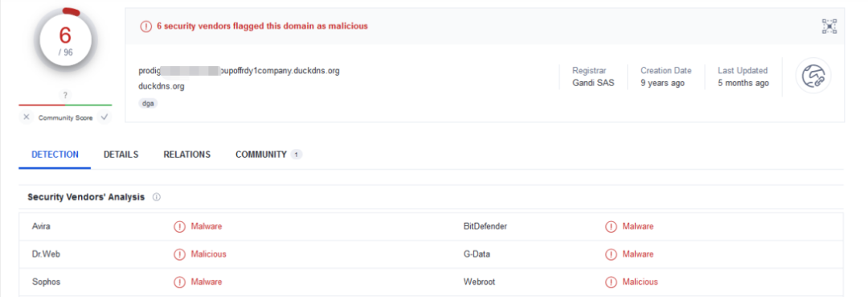Click the alert icon in the malicious banner
The width and height of the screenshot is (868, 297).
click(145, 26)
